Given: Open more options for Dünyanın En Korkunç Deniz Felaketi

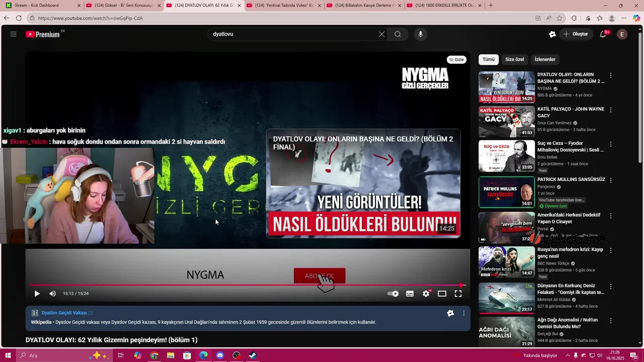Looking at the screenshot, I should point(611,286).
